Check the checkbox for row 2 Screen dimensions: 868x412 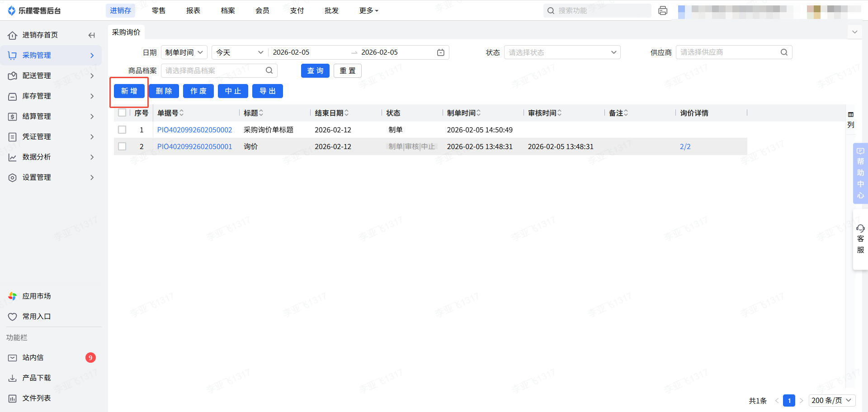[x=122, y=146]
